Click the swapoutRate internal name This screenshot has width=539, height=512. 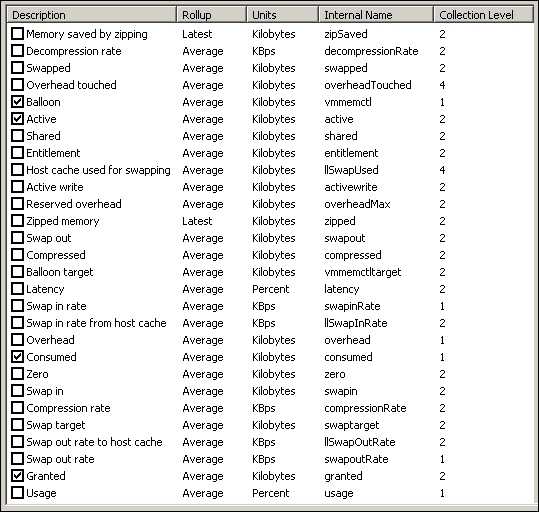coord(356,459)
